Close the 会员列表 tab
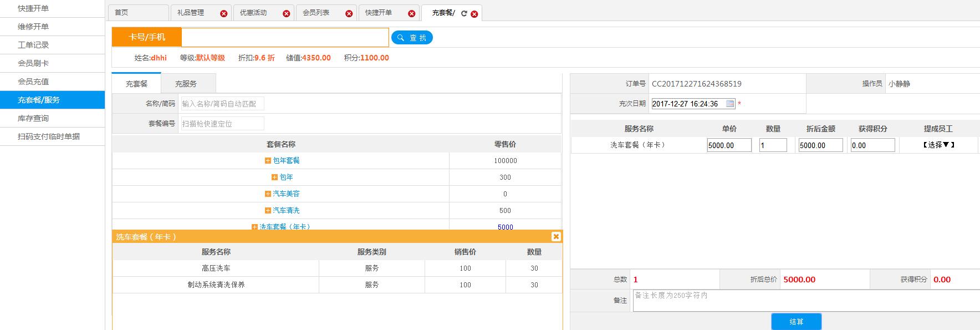The width and height of the screenshot is (980, 330). pyautogui.click(x=349, y=14)
